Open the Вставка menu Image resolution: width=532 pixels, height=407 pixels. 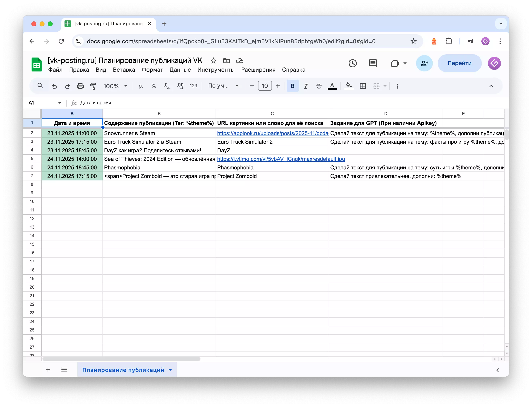coord(124,70)
